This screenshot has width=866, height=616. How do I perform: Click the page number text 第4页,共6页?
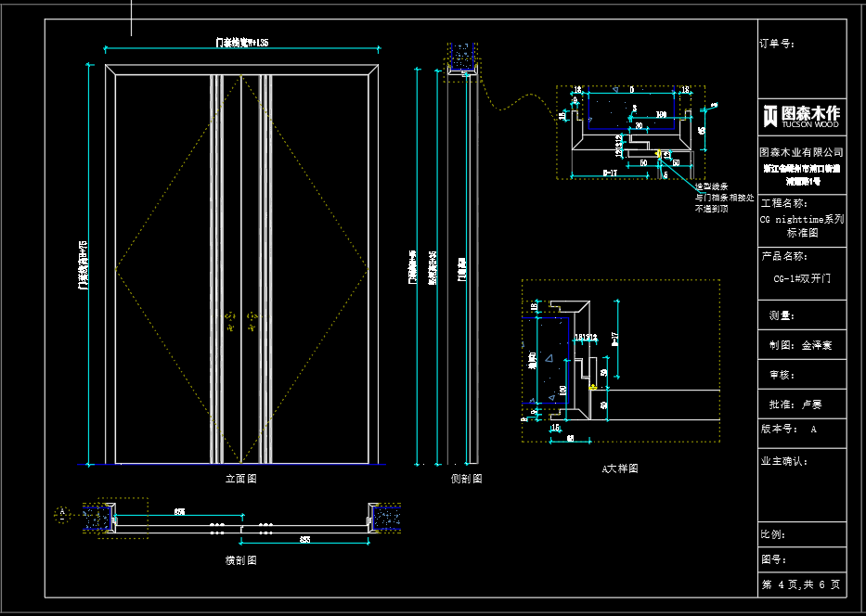click(x=801, y=584)
